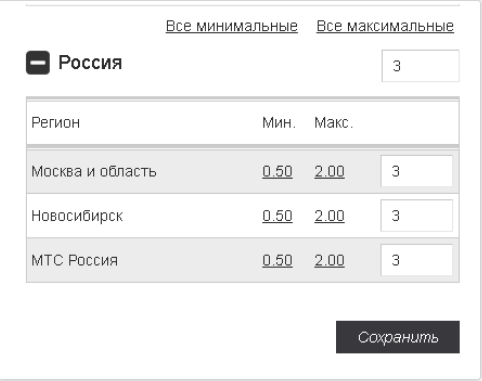Select the МТС Россия minimum 0.50 value
Viewport: 482px width, 381px height.
tap(277, 260)
